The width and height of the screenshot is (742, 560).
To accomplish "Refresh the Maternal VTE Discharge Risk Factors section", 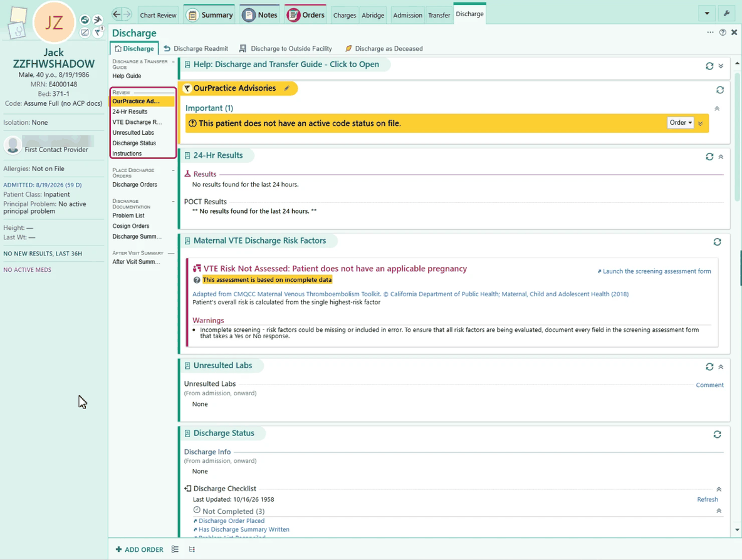I will (718, 242).
